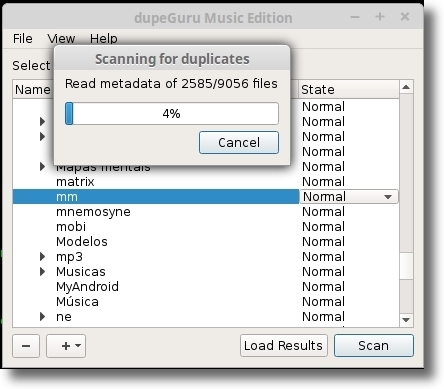Screen dimensions: 444x389
Task: Expand the Musicas folder
Action: [x=42, y=271]
